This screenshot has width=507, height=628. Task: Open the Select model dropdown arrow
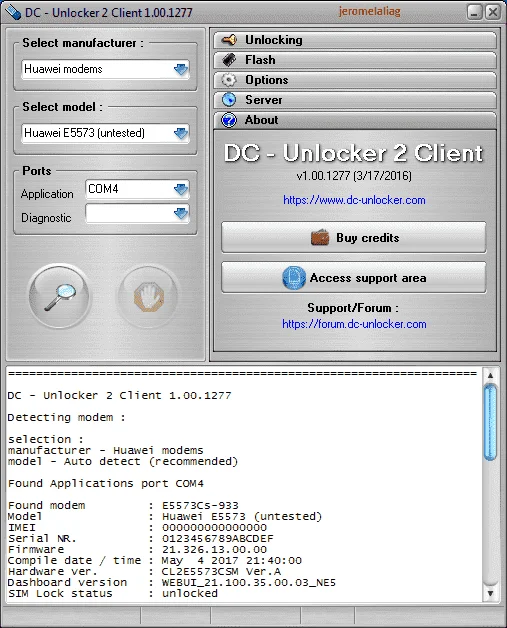coord(181,133)
